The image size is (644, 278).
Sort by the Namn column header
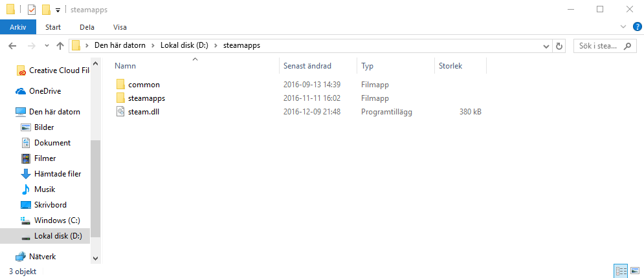pyautogui.click(x=195, y=65)
